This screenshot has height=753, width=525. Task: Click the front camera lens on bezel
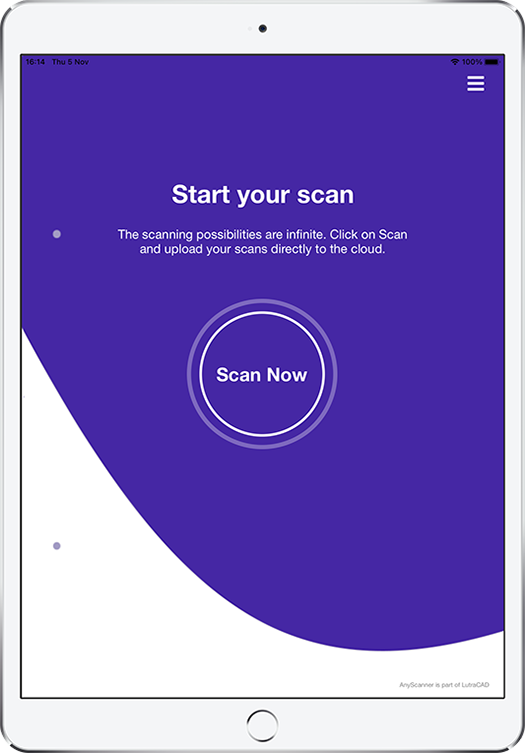coord(262,28)
